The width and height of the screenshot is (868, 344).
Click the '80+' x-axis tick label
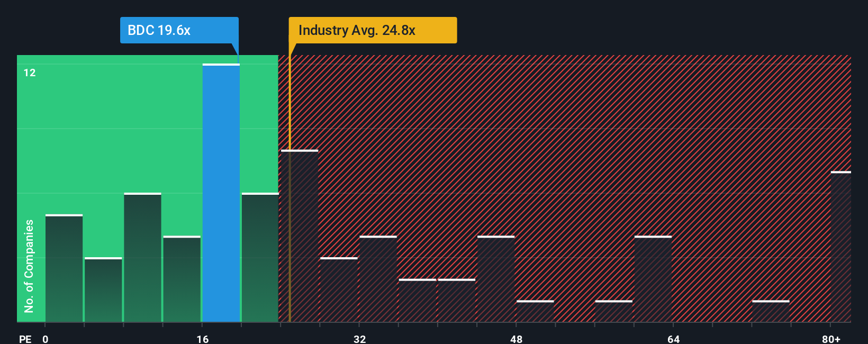coord(831,339)
